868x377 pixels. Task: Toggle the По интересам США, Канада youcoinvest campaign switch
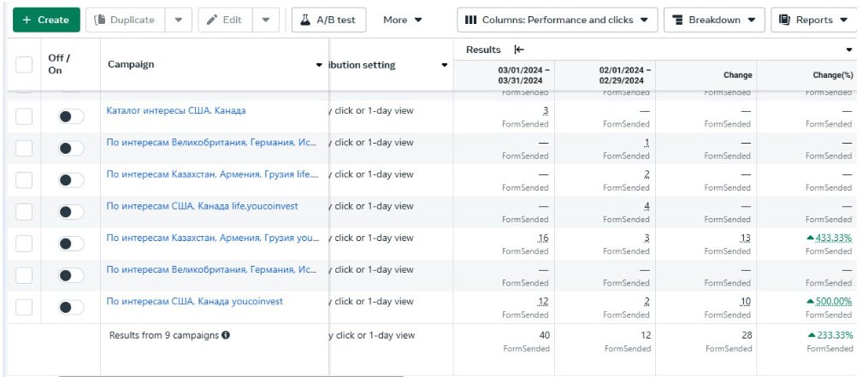[71, 307]
